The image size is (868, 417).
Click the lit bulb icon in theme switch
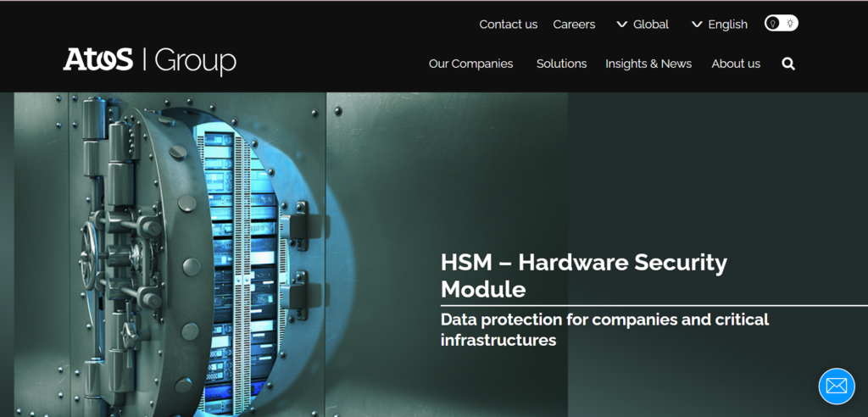(x=790, y=24)
